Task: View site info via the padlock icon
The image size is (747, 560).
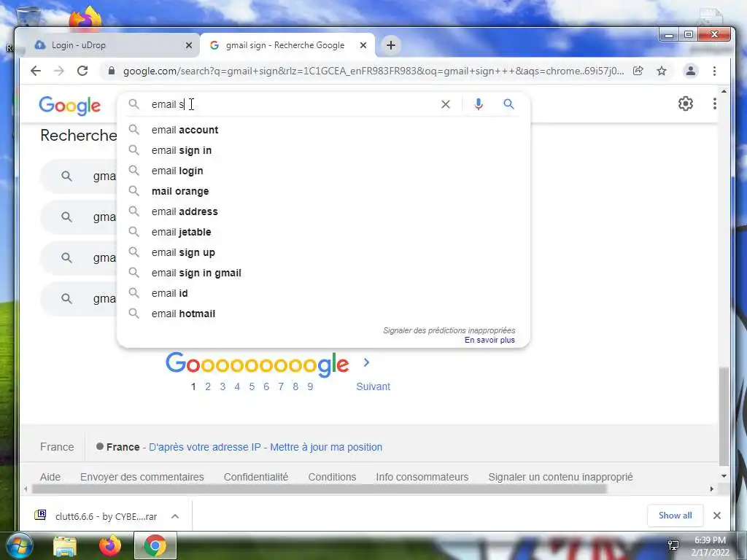Action: [112, 71]
